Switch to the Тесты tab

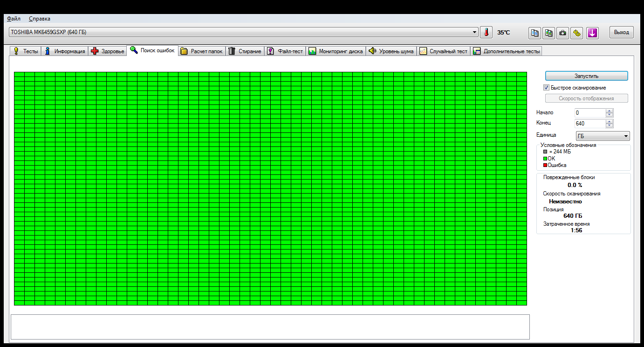(25, 51)
